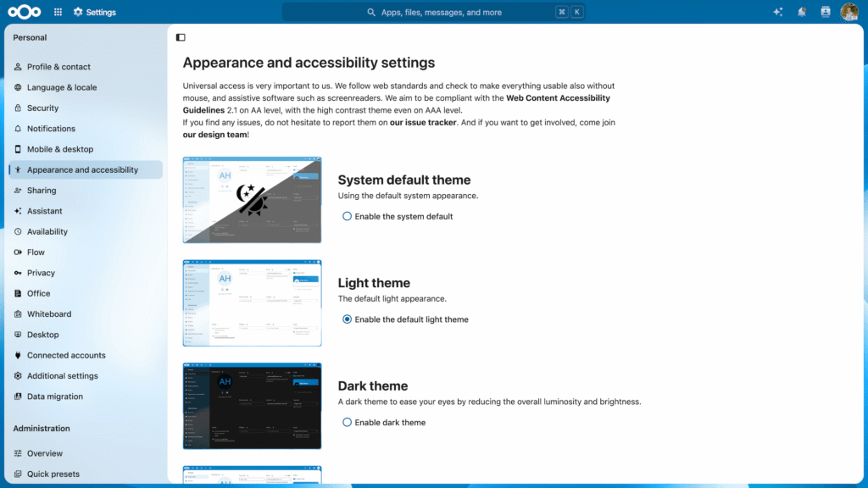Open Quick presets page
This screenshot has height=488, width=868.
coord(86,474)
